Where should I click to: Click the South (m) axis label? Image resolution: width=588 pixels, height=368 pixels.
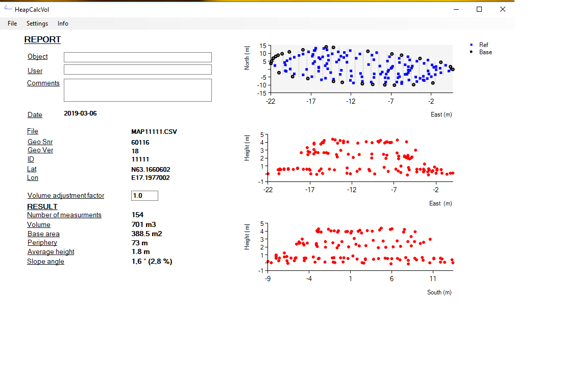click(x=439, y=292)
